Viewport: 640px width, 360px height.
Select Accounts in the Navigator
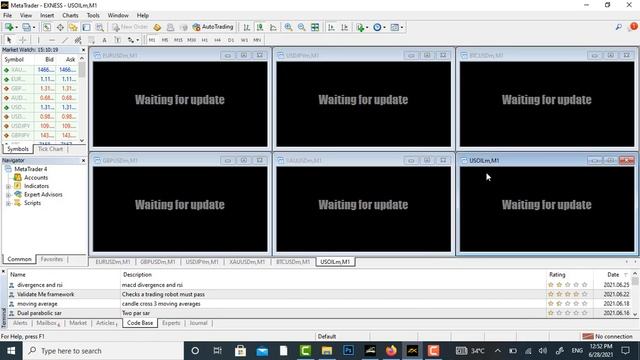click(36, 178)
